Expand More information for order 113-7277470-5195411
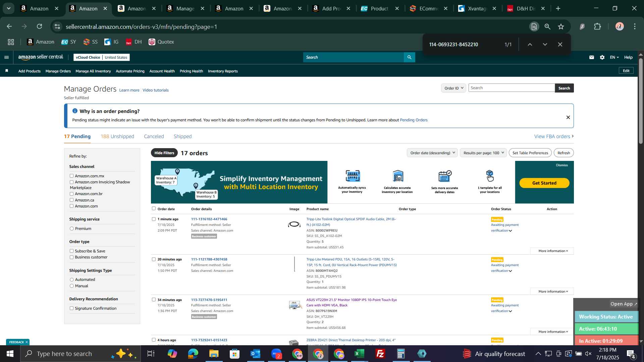Screen dimensions: 644x362 (552, 332)
